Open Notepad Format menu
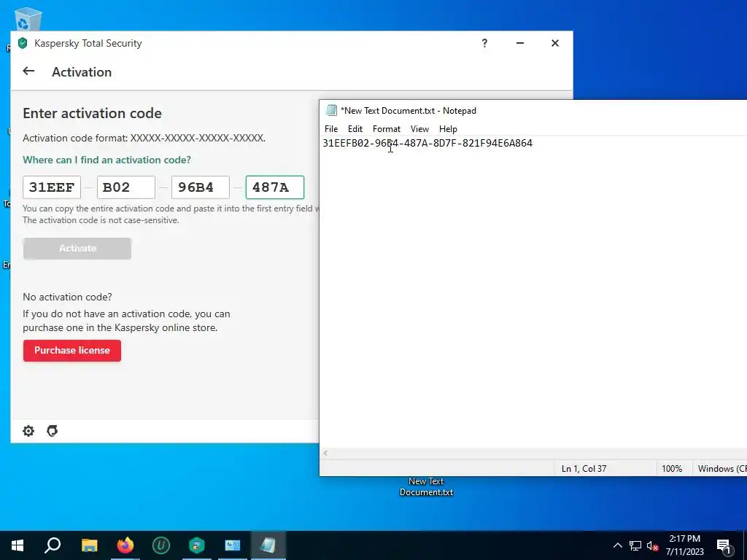747x560 pixels. click(x=387, y=129)
